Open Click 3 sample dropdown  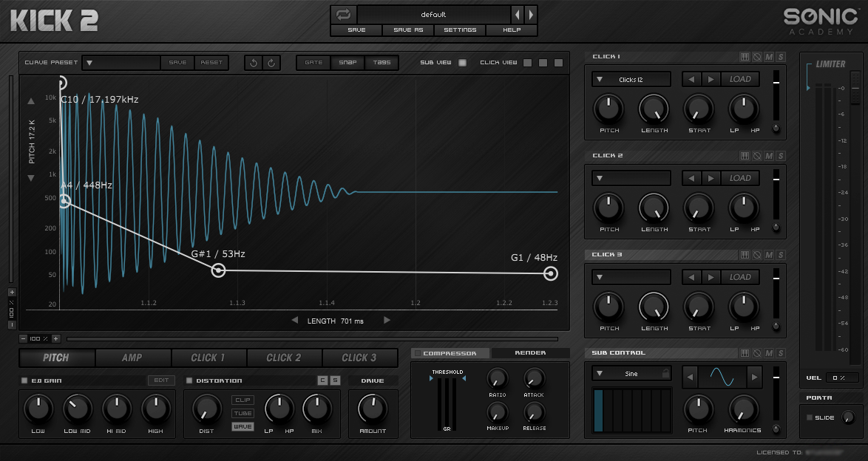tap(631, 277)
